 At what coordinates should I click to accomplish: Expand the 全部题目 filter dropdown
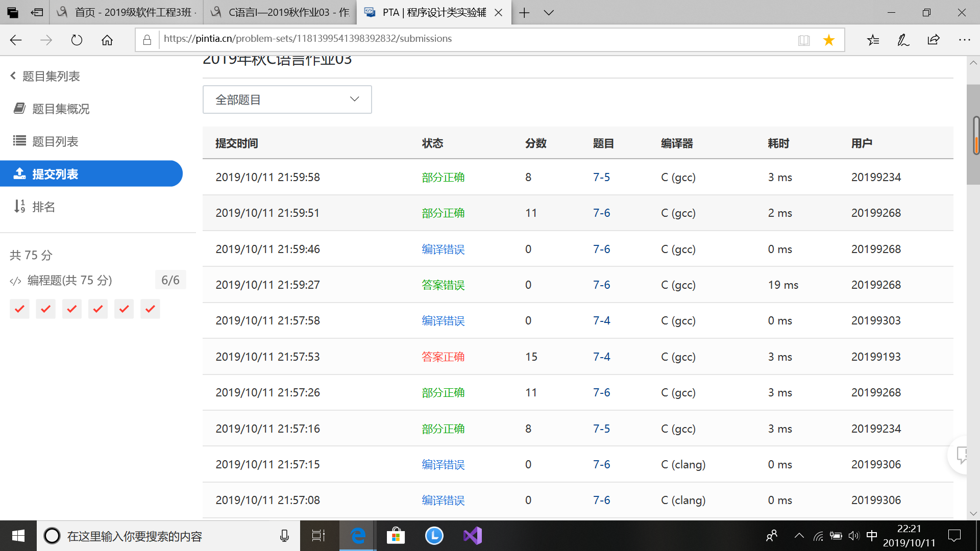click(x=287, y=99)
